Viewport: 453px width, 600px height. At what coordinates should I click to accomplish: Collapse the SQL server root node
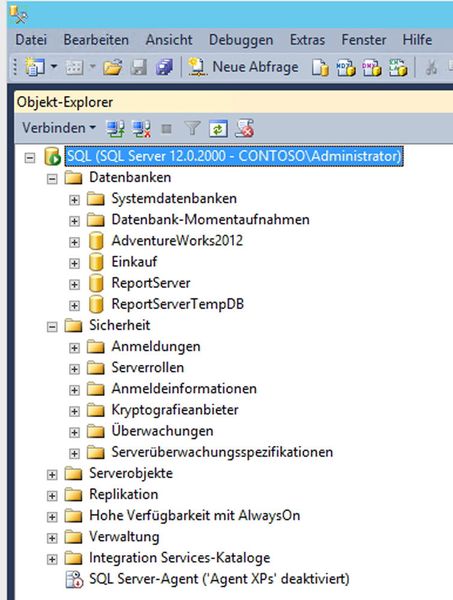click(30, 158)
